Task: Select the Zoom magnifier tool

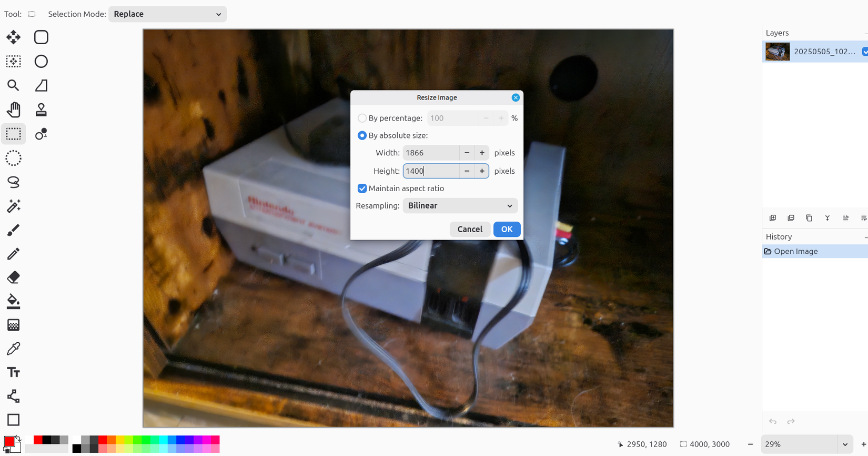Action: coord(13,85)
